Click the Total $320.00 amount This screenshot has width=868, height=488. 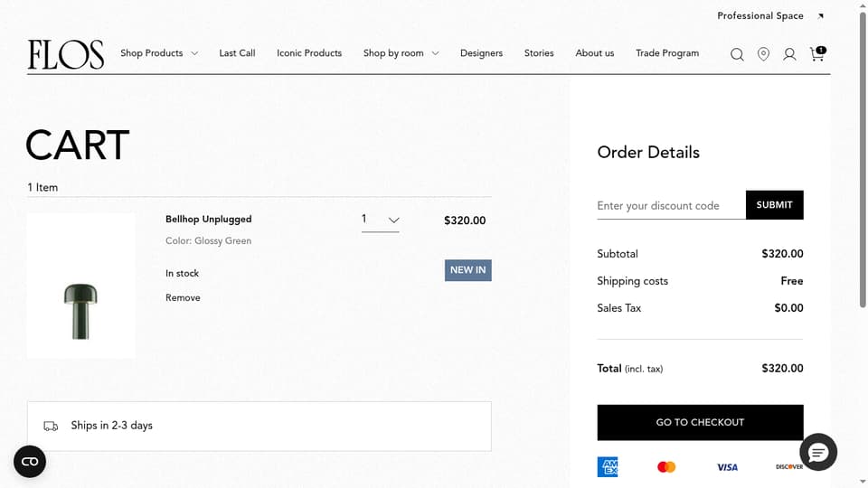click(x=782, y=368)
